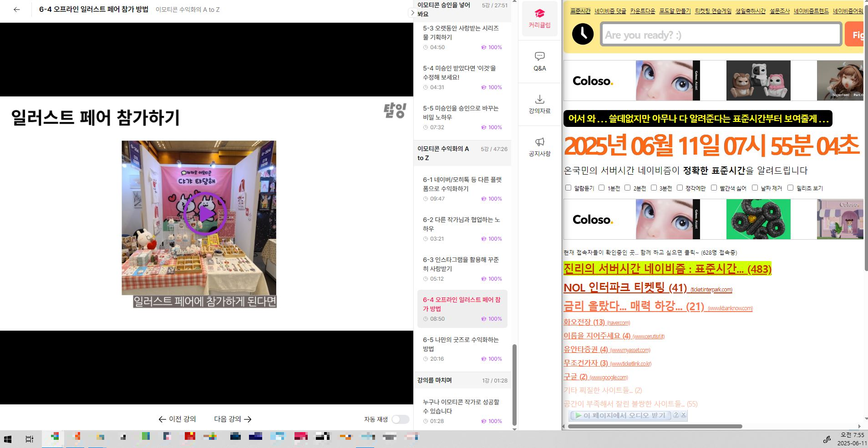The height and width of the screenshot is (448, 868).
Task: Open the 강의자료 download tab
Action: (x=539, y=104)
